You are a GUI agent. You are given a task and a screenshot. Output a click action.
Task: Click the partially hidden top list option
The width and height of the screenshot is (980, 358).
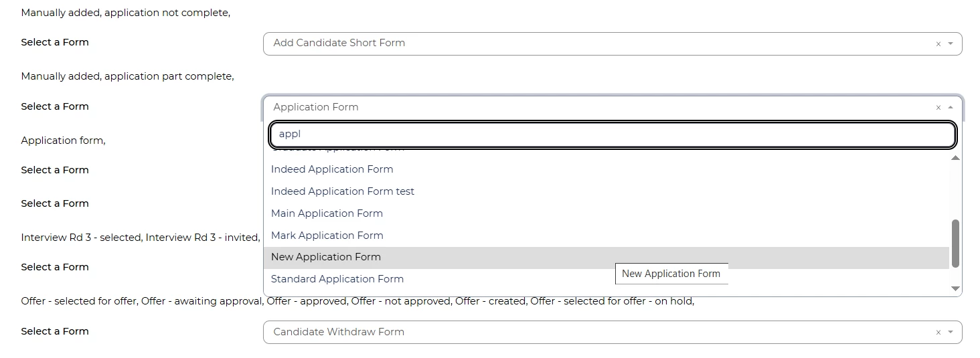click(338, 151)
